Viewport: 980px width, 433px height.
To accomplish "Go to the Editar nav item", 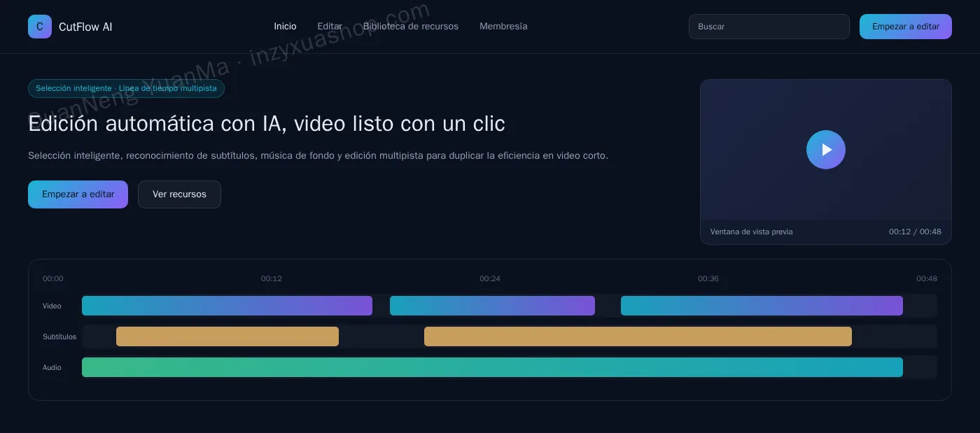I will point(330,27).
